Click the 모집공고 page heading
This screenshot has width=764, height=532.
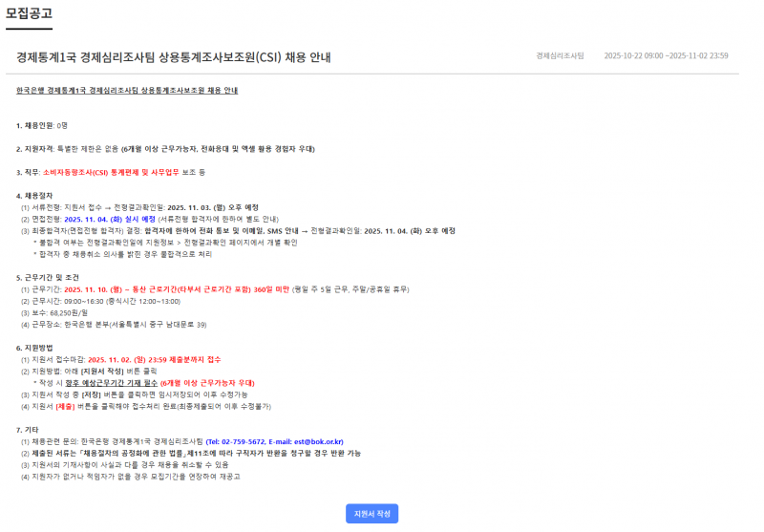click(27, 14)
